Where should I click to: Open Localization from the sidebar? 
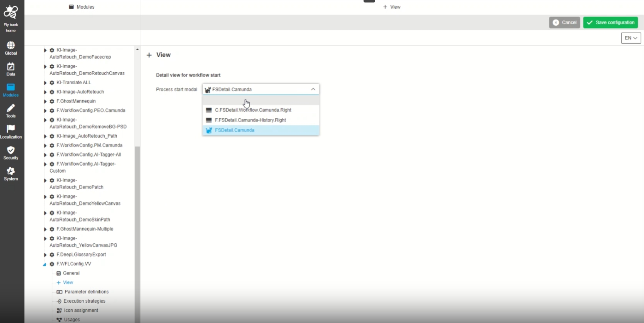tap(11, 132)
